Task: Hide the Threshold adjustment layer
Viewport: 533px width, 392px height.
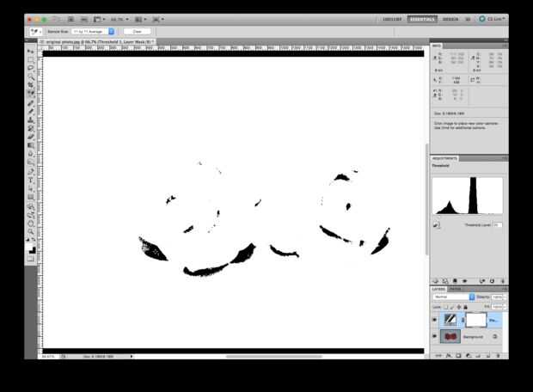Action: pyautogui.click(x=434, y=320)
